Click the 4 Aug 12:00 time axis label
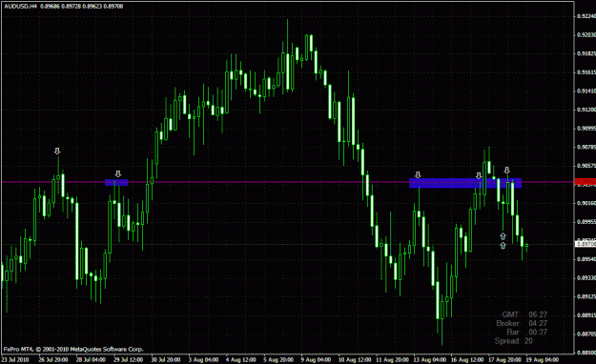The image size is (596, 364). click(240, 359)
